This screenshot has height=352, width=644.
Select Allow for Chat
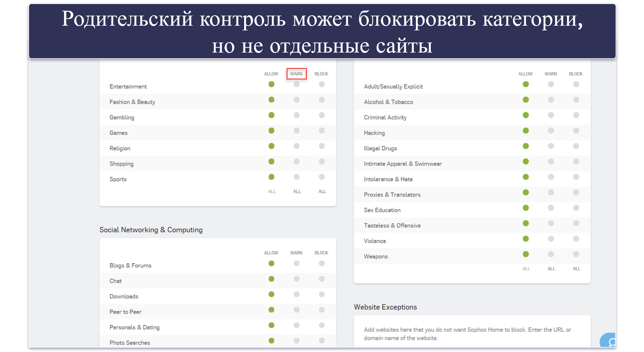click(x=271, y=279)
